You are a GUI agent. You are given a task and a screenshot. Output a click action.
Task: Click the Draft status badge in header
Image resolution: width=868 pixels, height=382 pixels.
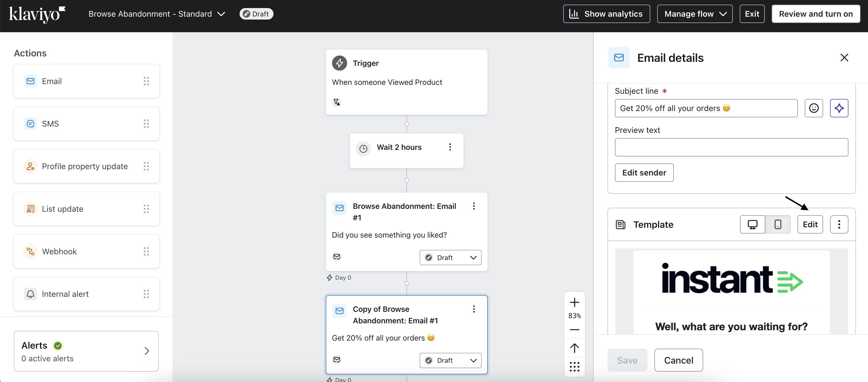click(256, 14)
